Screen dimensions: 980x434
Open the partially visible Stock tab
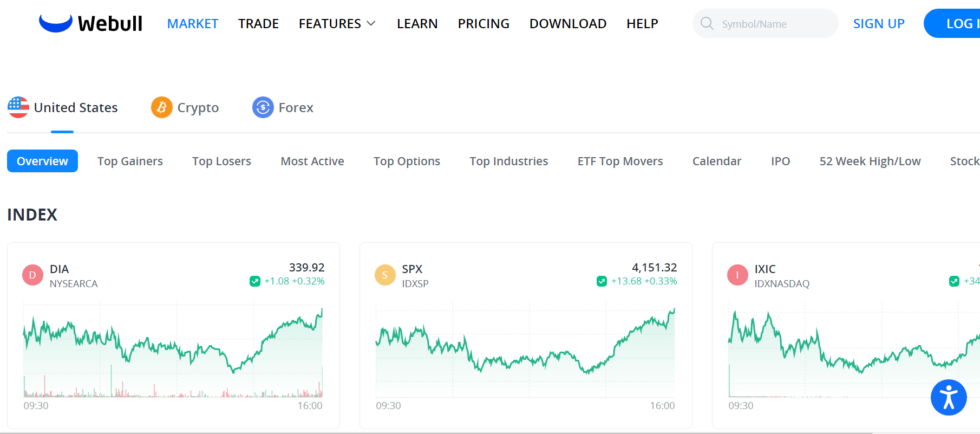point(965,161)
